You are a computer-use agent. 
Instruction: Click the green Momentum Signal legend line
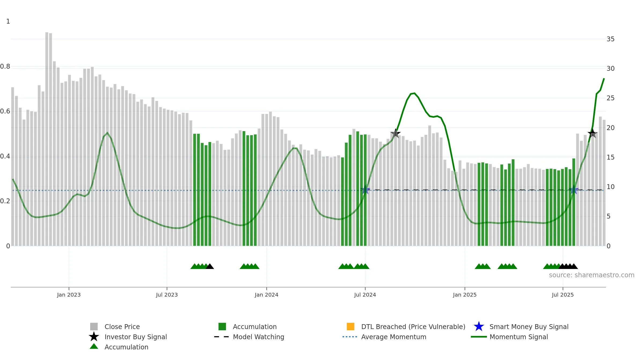click(479, 337)
